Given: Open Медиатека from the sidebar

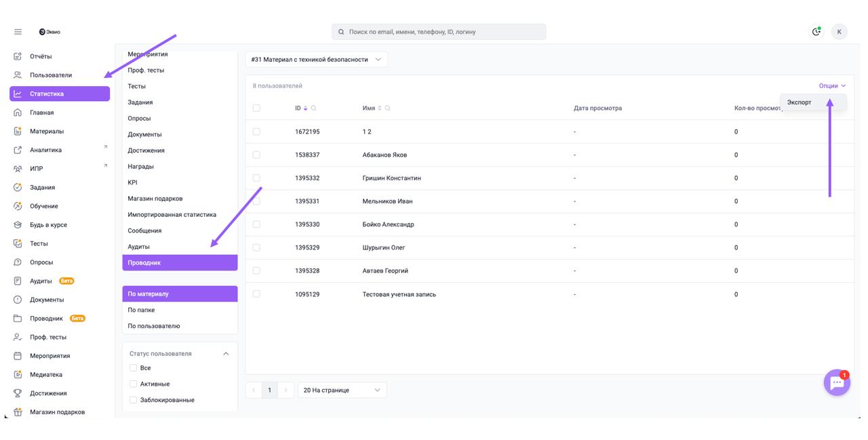Looking at the screenshot, I should point(45,374).
